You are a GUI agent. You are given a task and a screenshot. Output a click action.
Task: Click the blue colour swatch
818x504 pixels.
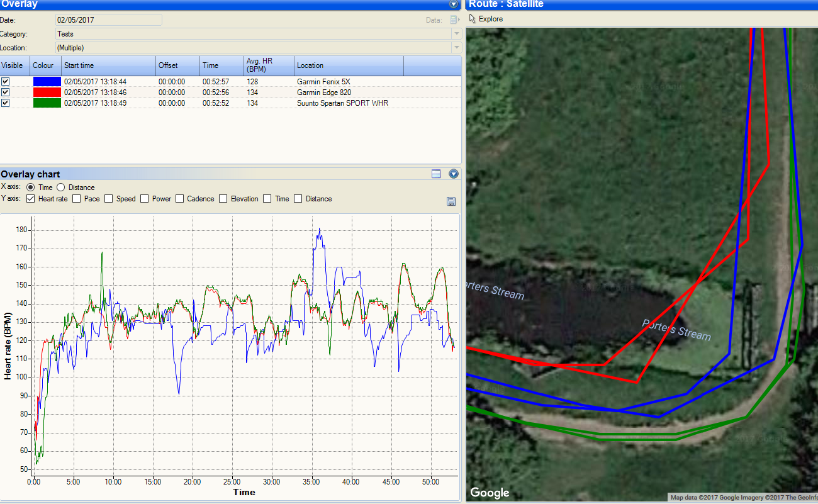tap(47, 82)
